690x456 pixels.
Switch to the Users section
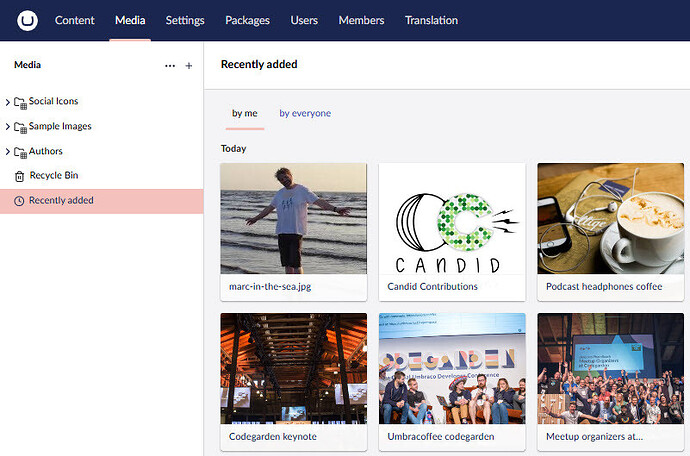[304, 20]
